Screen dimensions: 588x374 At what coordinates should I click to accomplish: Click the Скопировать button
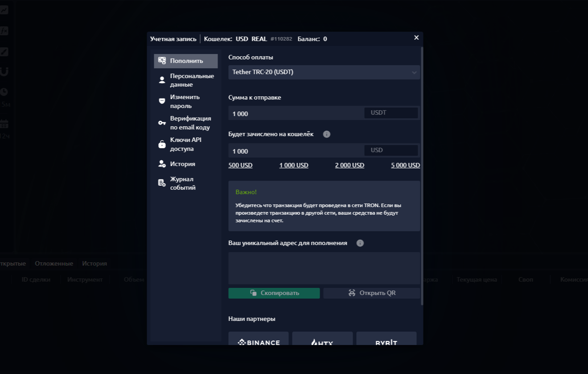(274, 293)
